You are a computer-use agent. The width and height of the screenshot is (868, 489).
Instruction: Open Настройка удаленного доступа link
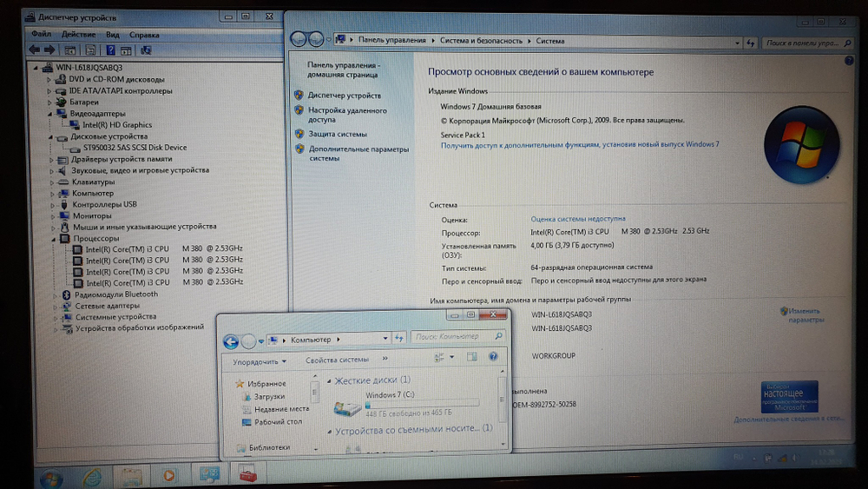(348, 115)
